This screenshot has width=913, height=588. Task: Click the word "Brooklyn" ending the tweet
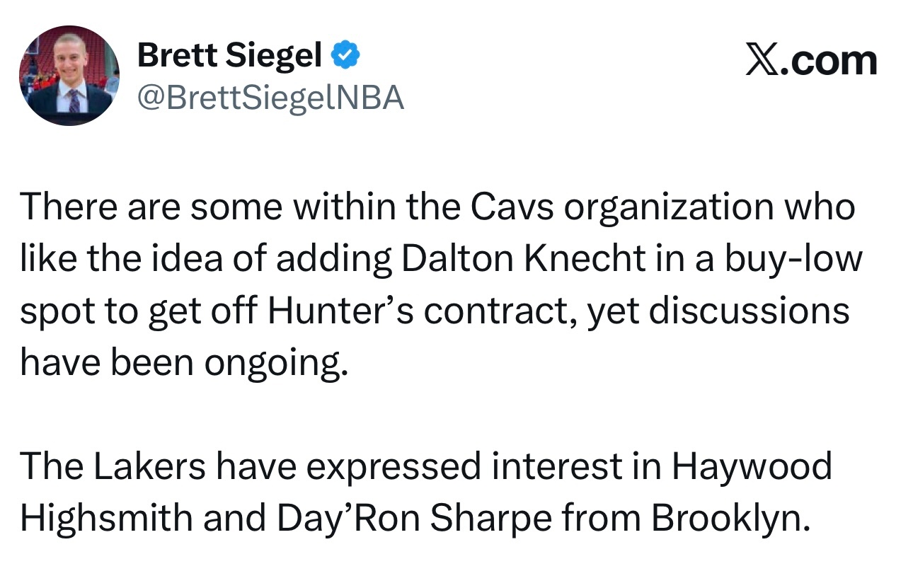[728, 519]
